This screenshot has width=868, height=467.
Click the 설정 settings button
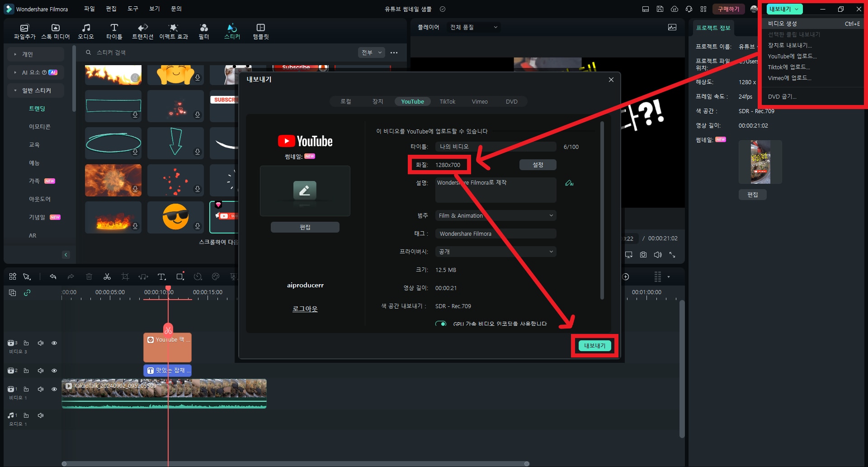coord(538,165)
